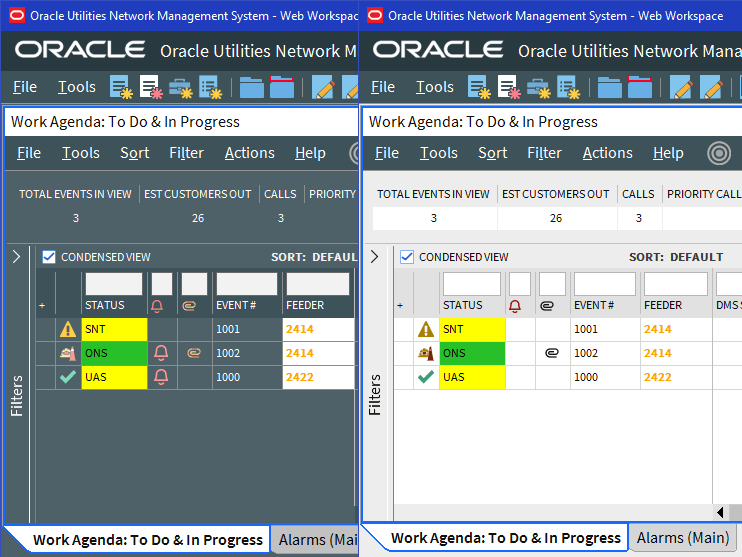Click paperclip attachment on event 1002, left window
Viewport: 742px width, 557px height.
click(194, 353)
